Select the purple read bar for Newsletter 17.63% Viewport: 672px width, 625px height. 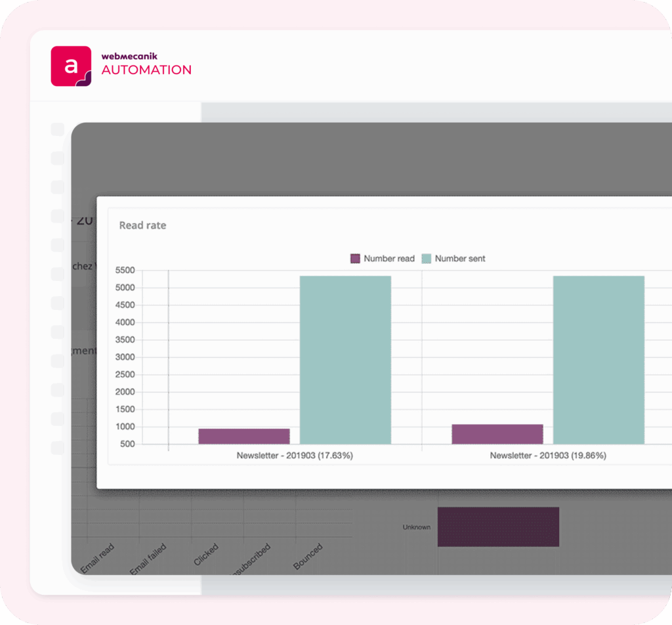(244, 436)
